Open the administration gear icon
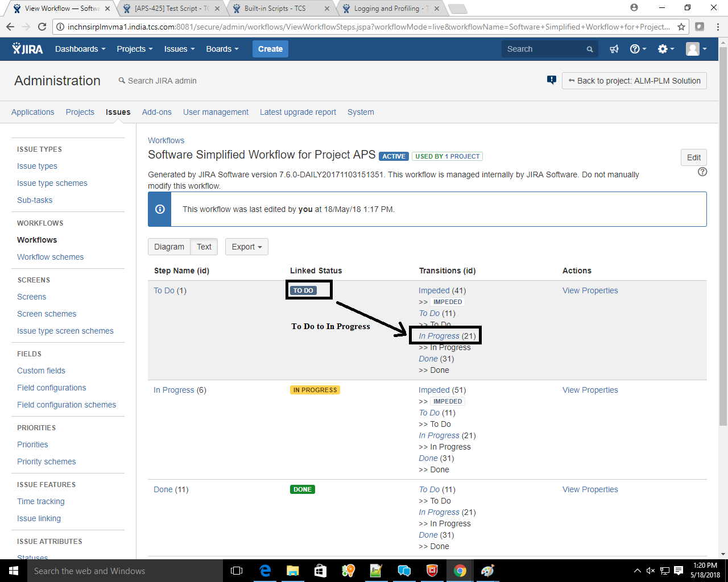Image resolution: width=728 pixels, height=582 pixels. coord(663,49)
